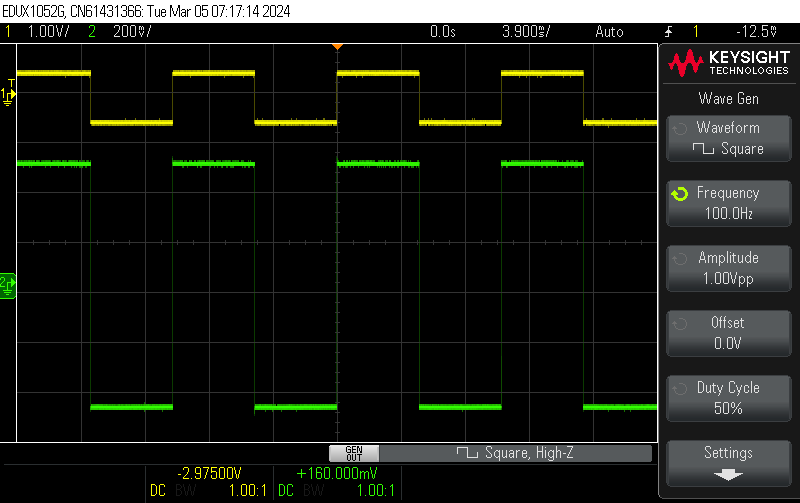Screen dimensions: 800x503
Task: Click the grayed knob icon on Amplitude softkey
Action: (x=680, y=259)
